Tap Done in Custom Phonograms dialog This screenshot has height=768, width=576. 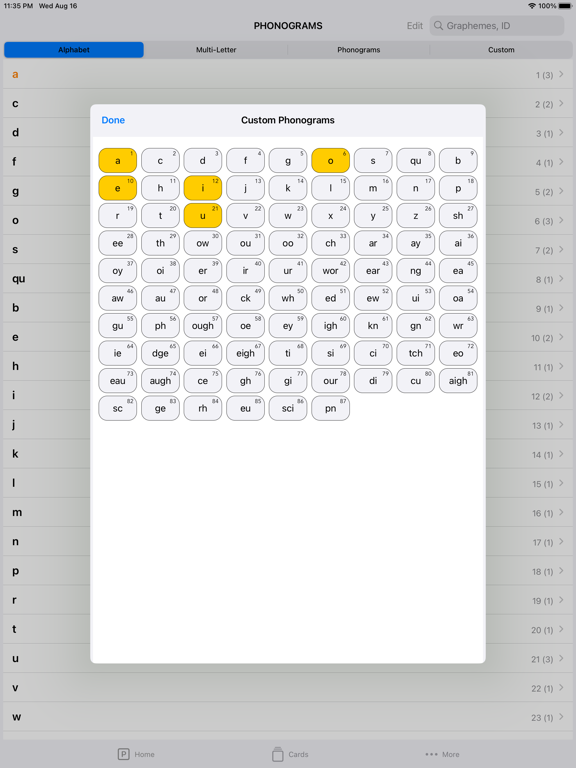tap(113, 120)
